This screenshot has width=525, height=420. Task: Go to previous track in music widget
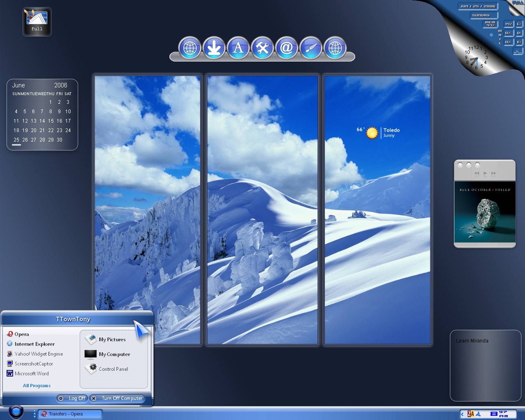pos(477,173)
